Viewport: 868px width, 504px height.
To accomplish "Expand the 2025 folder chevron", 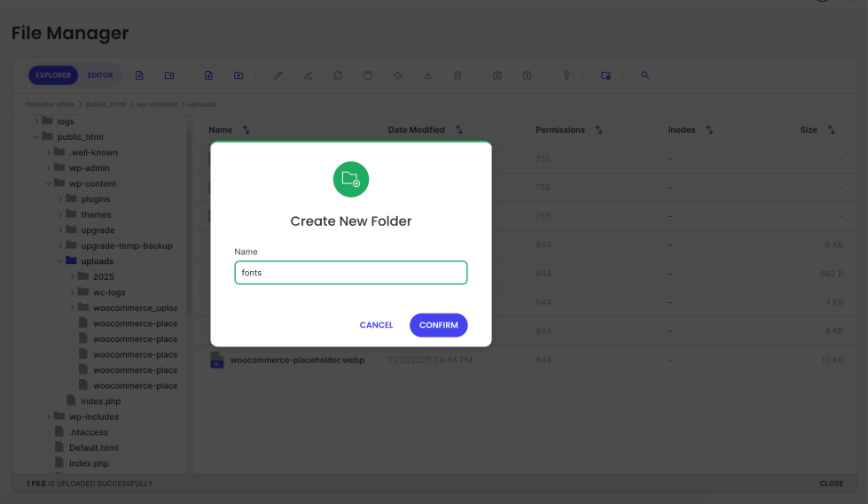I will (x=73, y=276).
